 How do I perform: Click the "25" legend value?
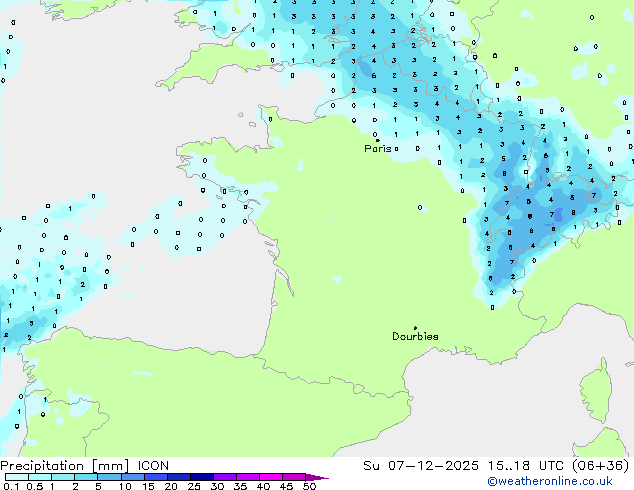[x=194, y=486]
